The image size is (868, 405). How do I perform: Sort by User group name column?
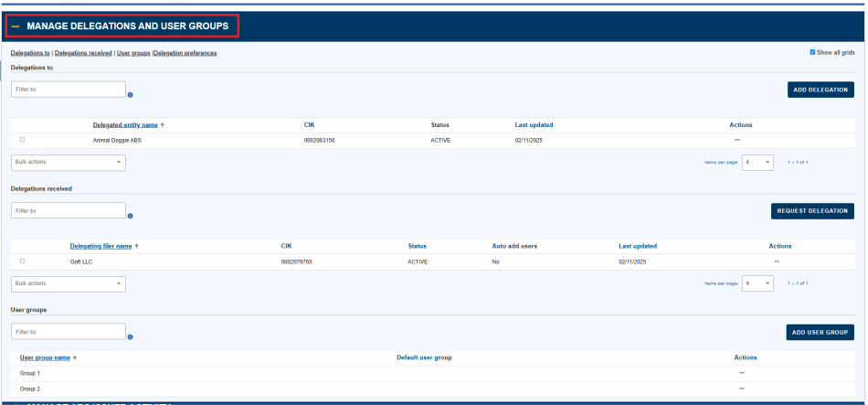coord(45,357)
